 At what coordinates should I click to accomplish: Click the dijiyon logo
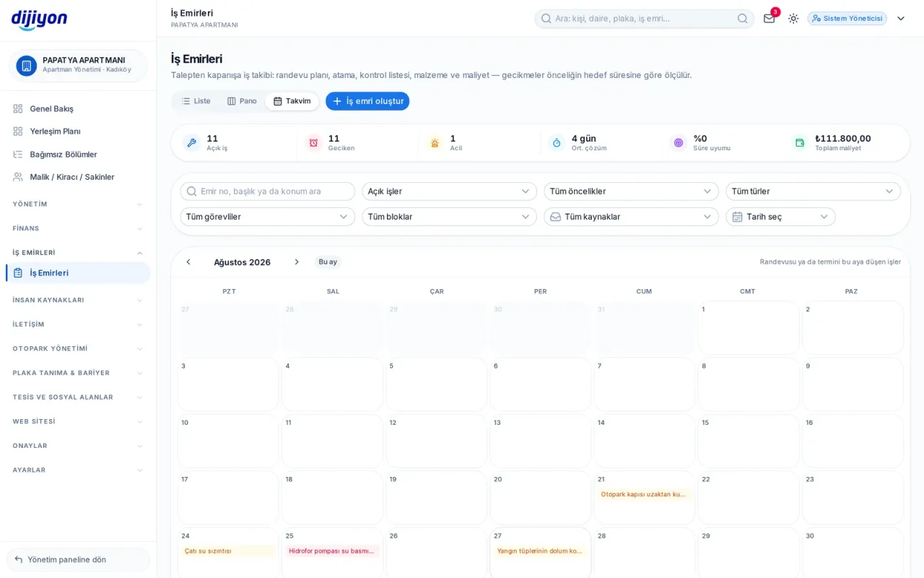tap(39, 20)
